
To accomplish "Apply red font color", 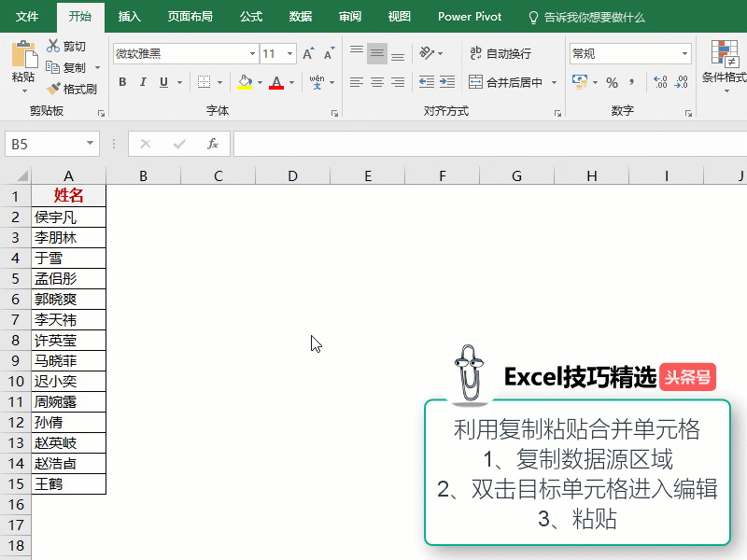I will (x=276, y=82).
